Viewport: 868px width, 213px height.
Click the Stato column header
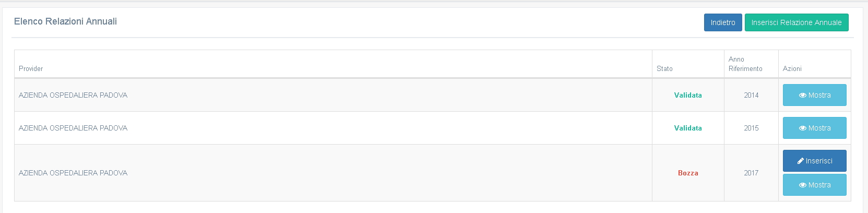[664, 68]
